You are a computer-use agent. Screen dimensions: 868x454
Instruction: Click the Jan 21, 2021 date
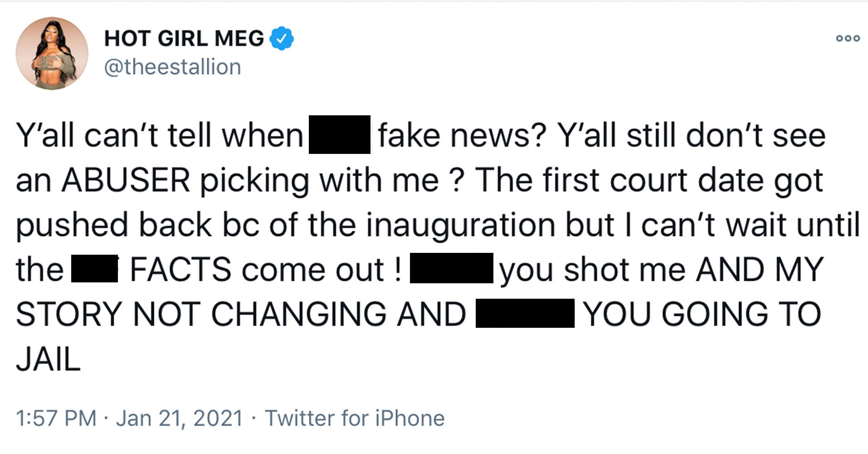[180, 418]
